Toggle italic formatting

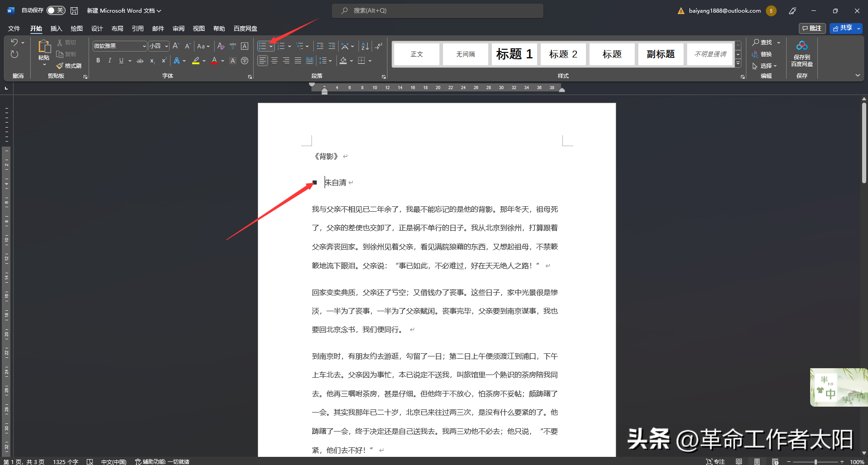pos(110,61)
